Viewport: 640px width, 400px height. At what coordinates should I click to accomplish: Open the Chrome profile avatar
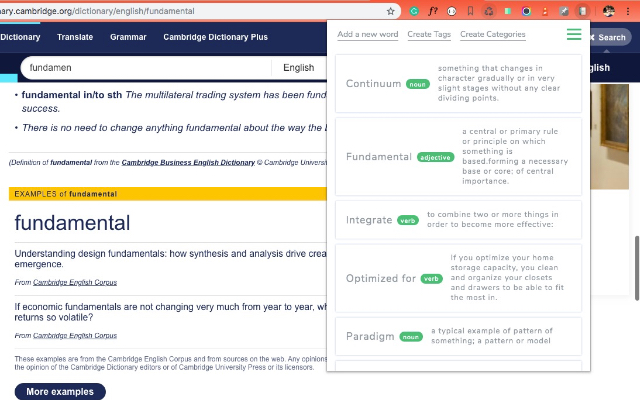(609, 11)
